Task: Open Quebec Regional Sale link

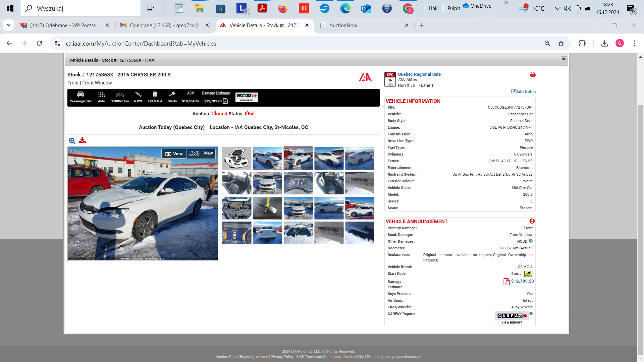Action: coord(419,74)
